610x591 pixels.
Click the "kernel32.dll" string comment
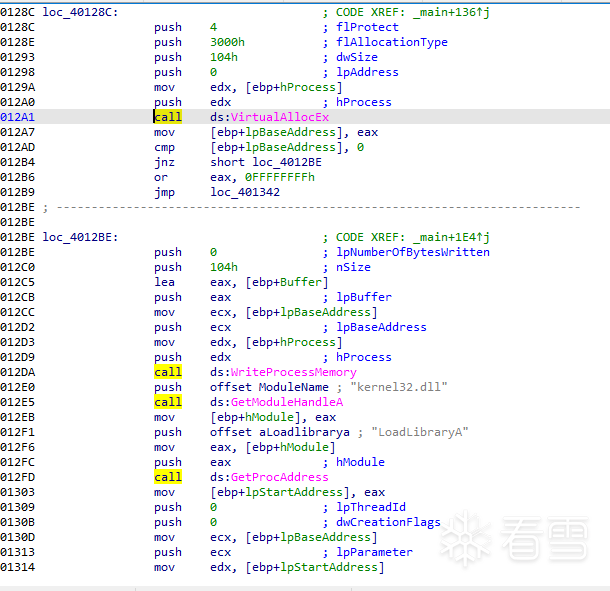[x=399, y=387]
